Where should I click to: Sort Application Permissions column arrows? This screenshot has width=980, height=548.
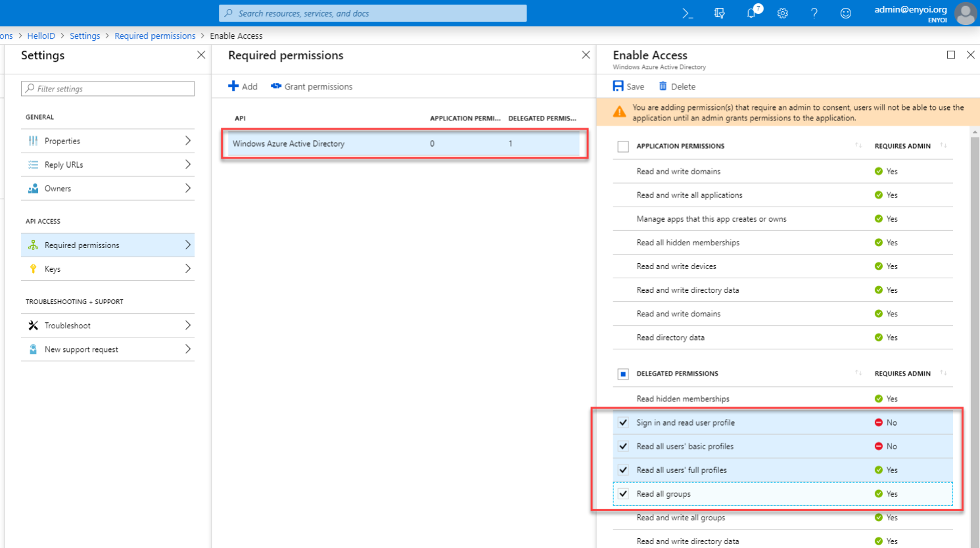pyautogui.click(x=858, y=145)
